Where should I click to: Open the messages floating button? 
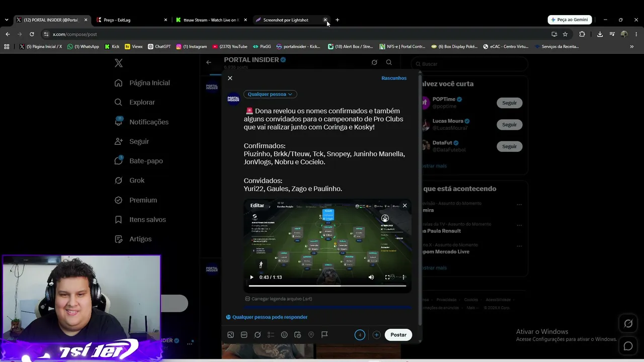[628, 346]
